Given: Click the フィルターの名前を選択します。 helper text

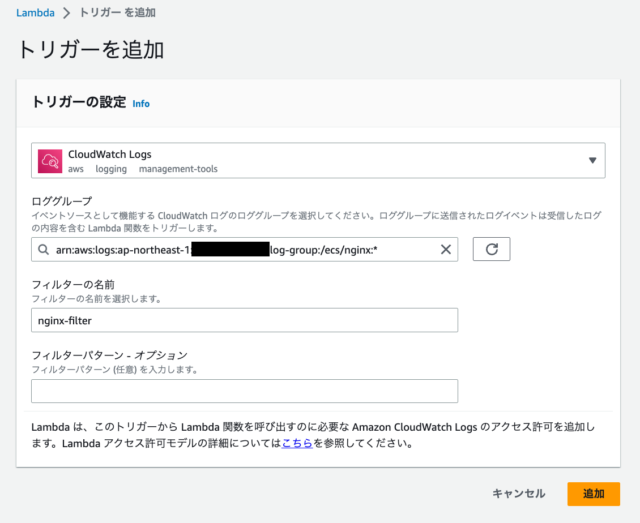Looking at the screenshot, I should point(97,299).
